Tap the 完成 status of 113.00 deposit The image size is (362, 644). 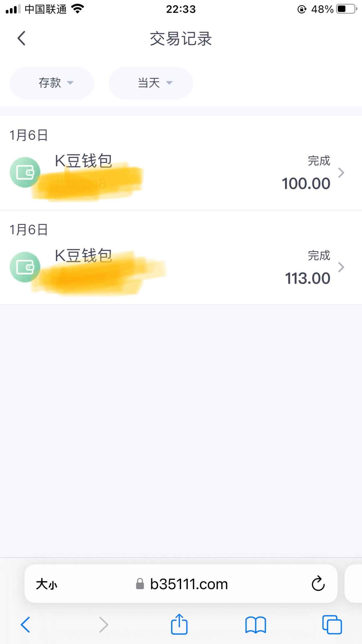click(319, 256)
